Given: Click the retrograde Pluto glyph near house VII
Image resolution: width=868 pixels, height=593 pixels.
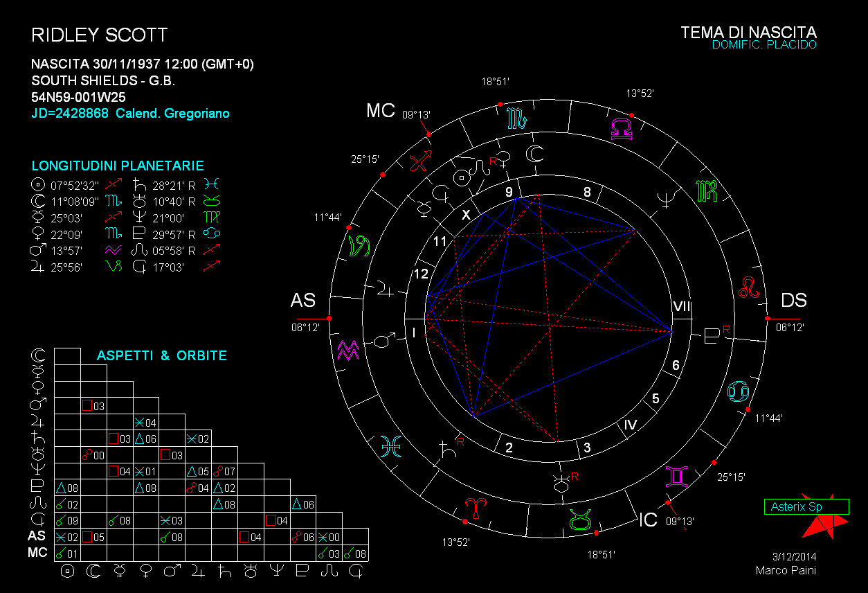Looking at the screenshot, I should coord(712,337).
